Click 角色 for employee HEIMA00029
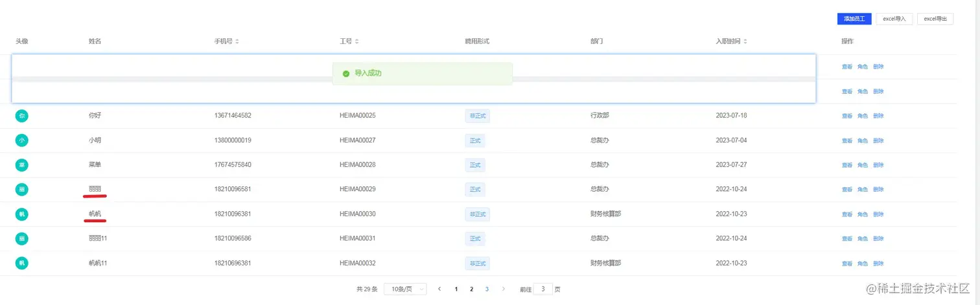Screen dimensions: 980x305 [863, 190]
